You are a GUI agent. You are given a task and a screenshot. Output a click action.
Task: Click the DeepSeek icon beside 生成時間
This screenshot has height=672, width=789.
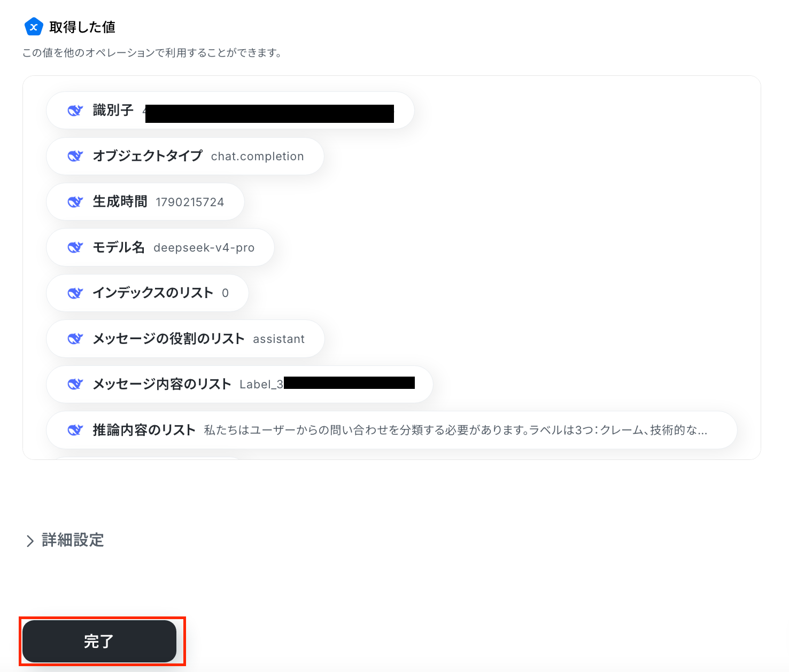(x=75, y=202)
